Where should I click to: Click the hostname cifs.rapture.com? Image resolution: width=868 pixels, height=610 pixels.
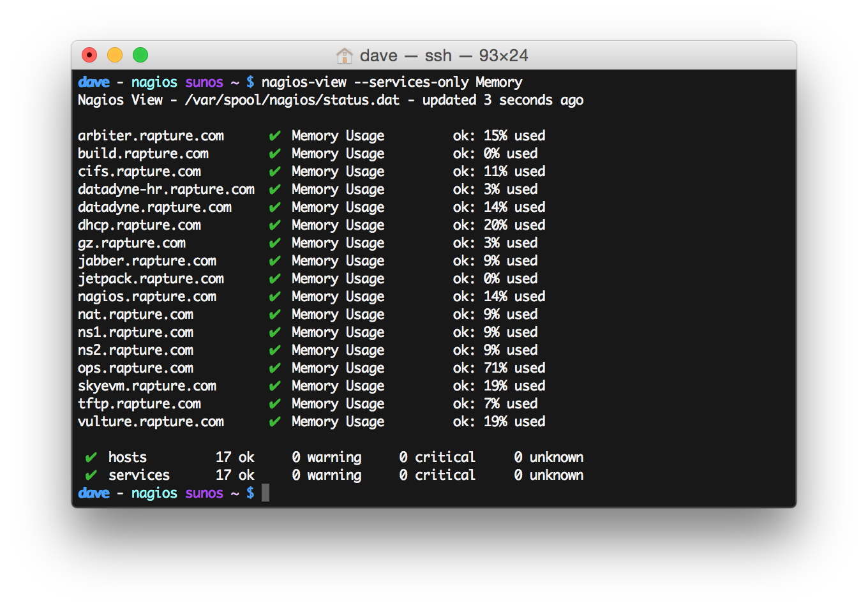tap(139, 172)
